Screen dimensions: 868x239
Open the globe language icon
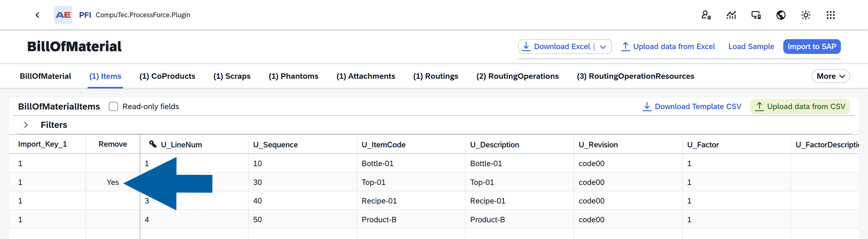point(781,15)
